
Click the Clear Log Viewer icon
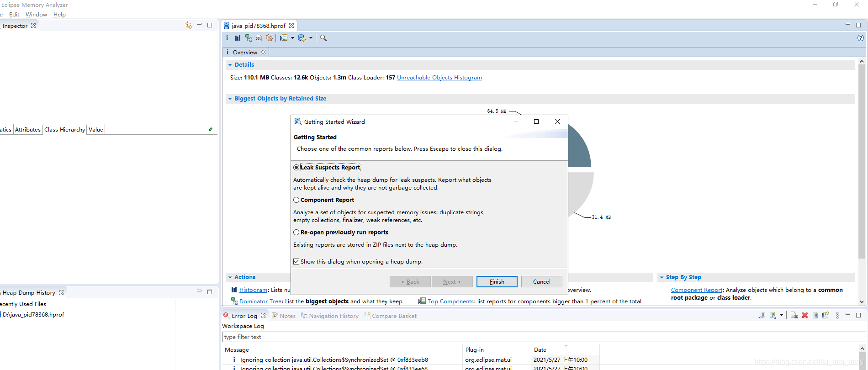pos(794,315)
